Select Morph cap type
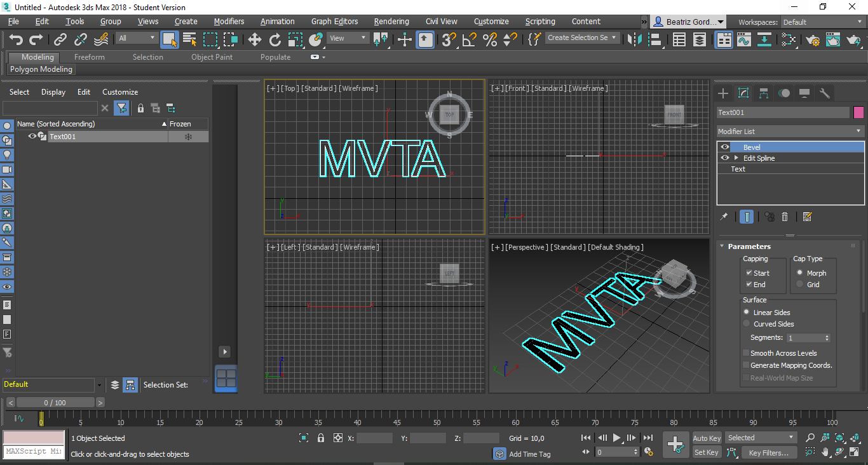The width and height of the screenshot is (868, 465). [800, 273]
